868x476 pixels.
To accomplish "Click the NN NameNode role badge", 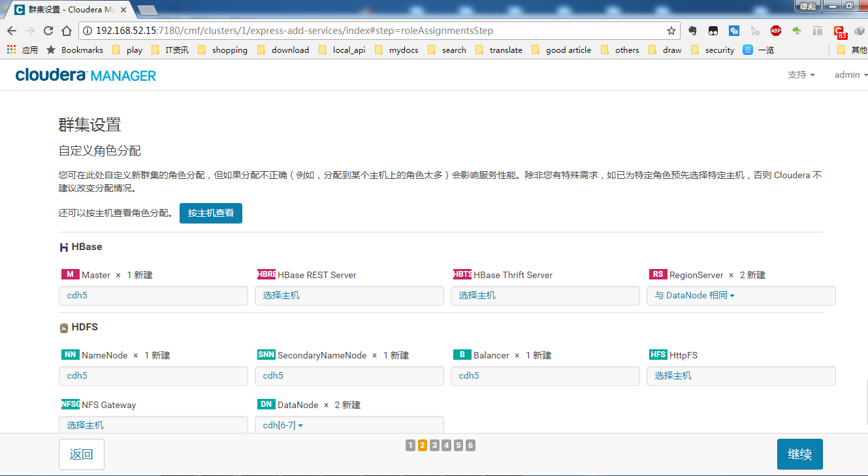I will click(70, 355).
